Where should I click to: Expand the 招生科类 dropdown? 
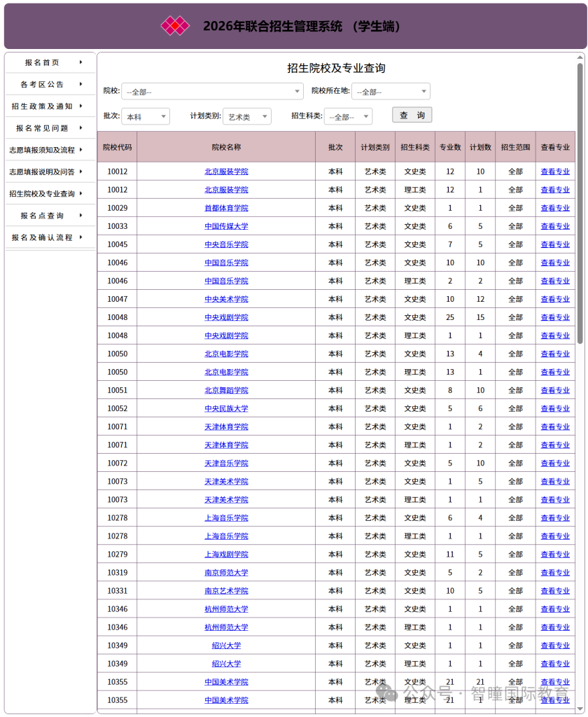coord(348,117)
